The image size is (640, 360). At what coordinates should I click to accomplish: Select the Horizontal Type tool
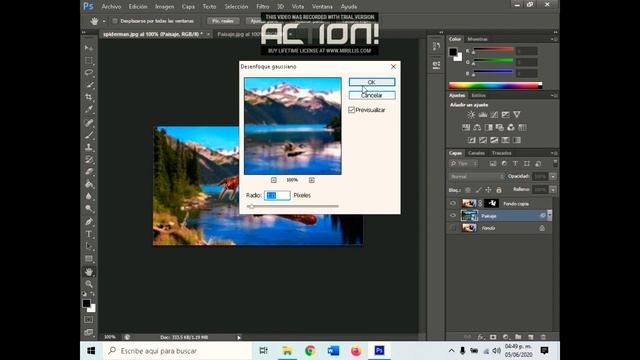(x=89, y=234)
